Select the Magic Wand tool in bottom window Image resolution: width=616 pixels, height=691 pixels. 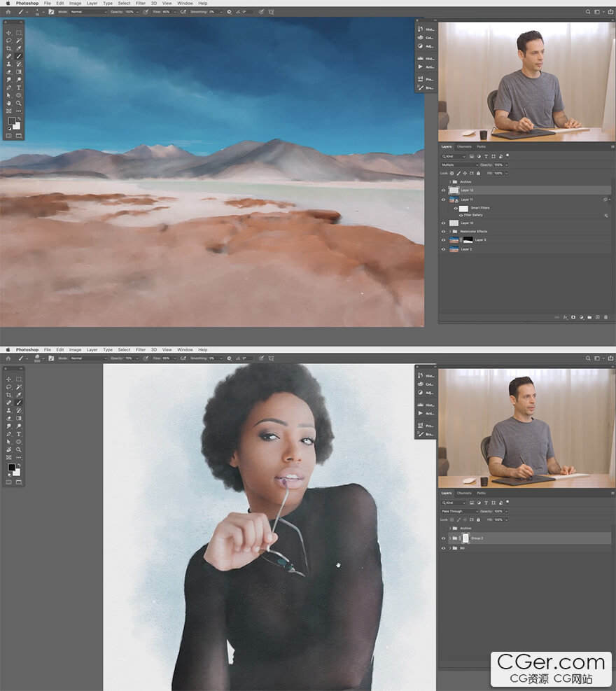coord(19,387)
